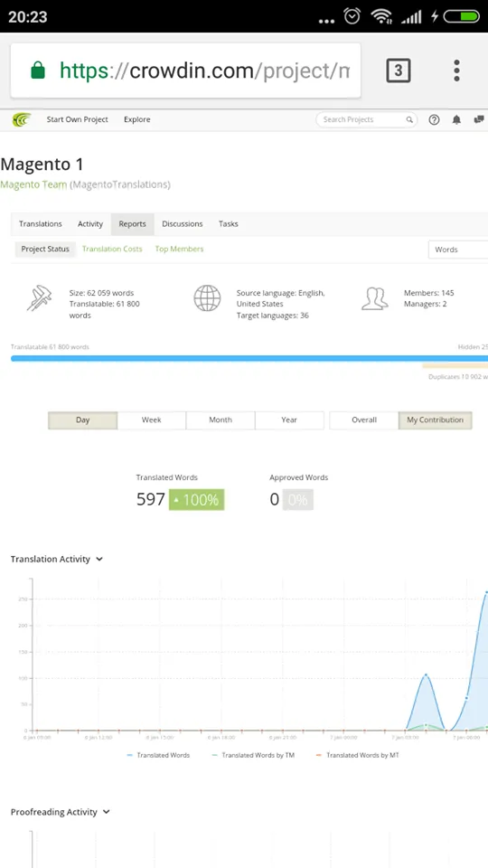Select the Week period toggle

click(151, 420)
